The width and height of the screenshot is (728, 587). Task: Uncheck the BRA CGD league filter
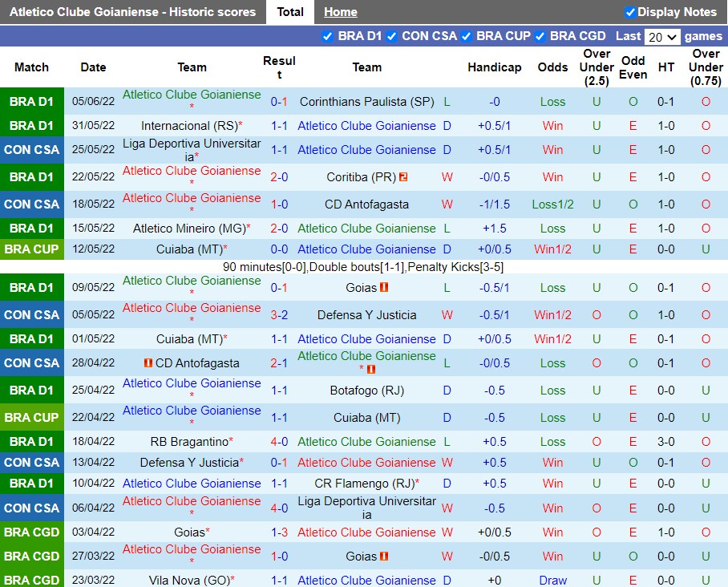540,36
